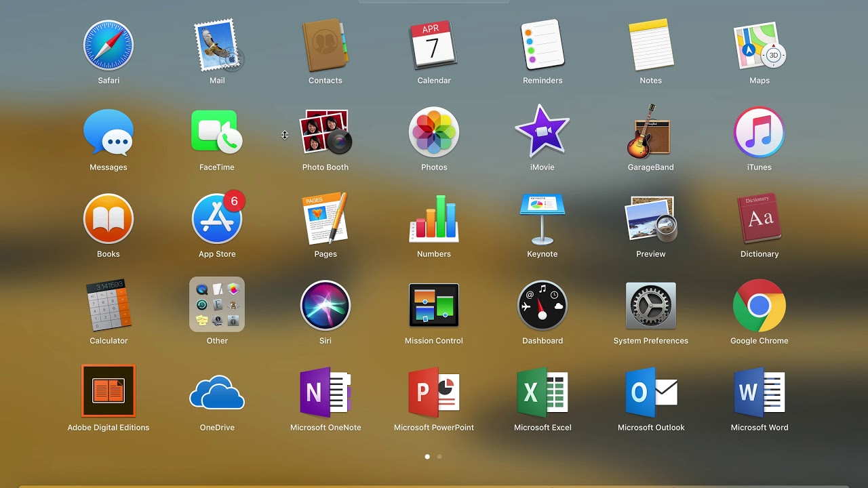Open the Notes app

click(651, 45)
